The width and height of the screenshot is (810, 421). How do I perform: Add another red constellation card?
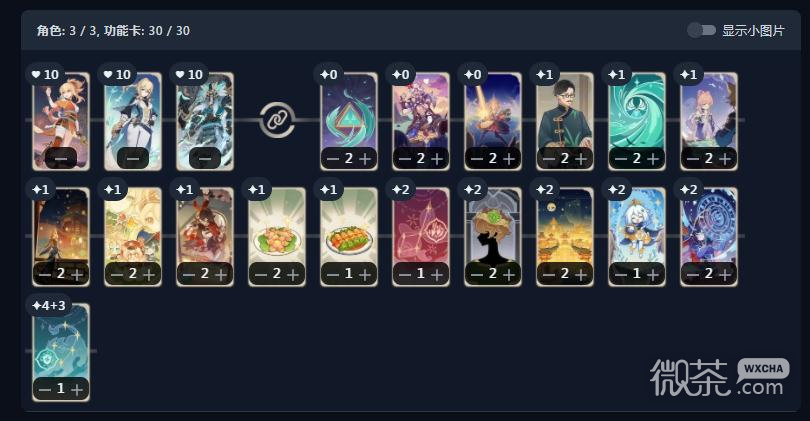tap(437, 274)
